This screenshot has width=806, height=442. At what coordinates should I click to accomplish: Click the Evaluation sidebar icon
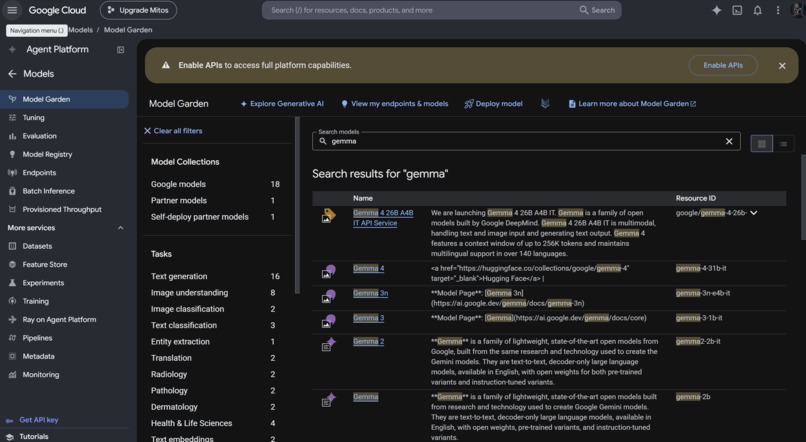pos(12,136)
